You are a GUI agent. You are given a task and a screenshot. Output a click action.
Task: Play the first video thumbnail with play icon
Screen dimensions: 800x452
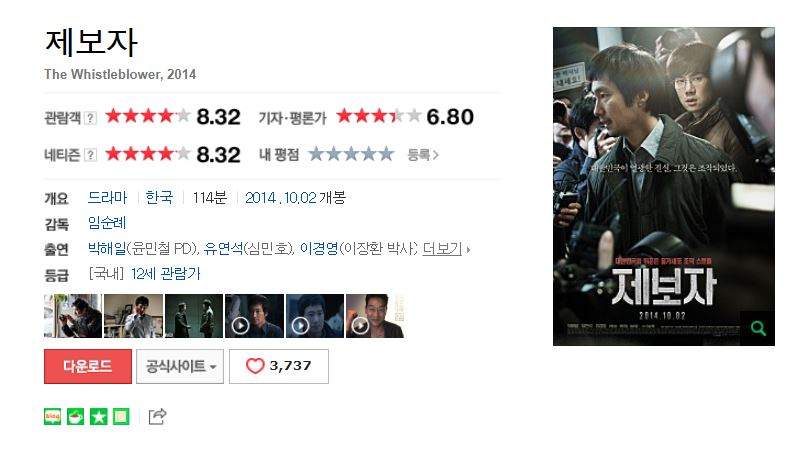point(254,316)
